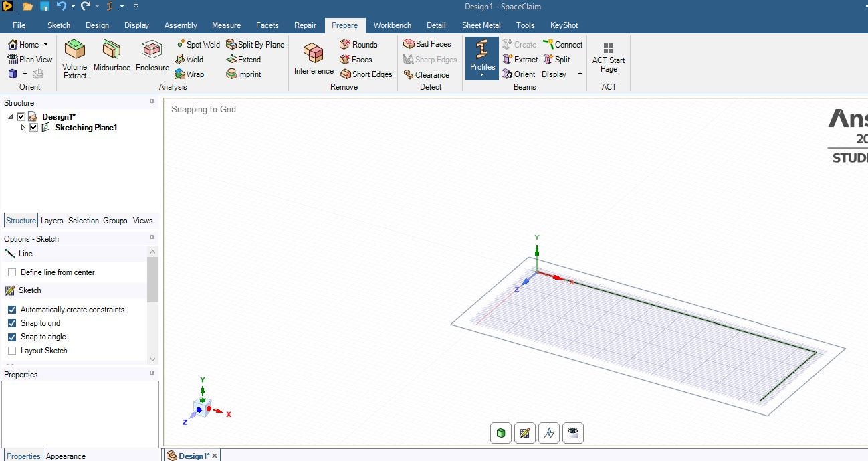Select the beam Extract tool
Screen dimensions: 868x461
pyautogui.click(x=520, y=60)
